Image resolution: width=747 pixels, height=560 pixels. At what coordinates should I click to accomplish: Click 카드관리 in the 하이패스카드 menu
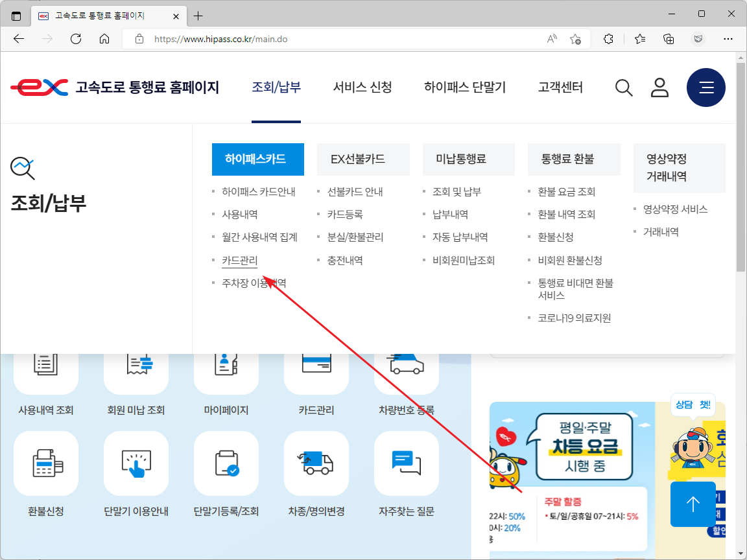pyautogui.click(x=240, y=261)
